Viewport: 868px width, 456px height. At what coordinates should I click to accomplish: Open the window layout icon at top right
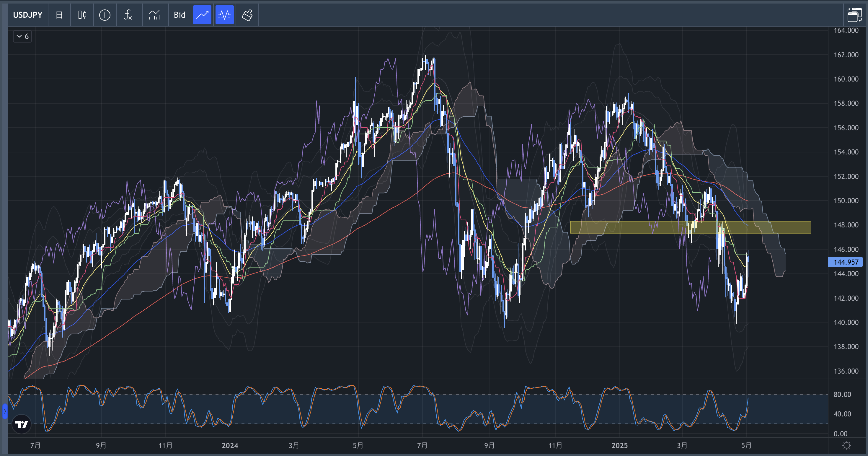pos(854,15)
